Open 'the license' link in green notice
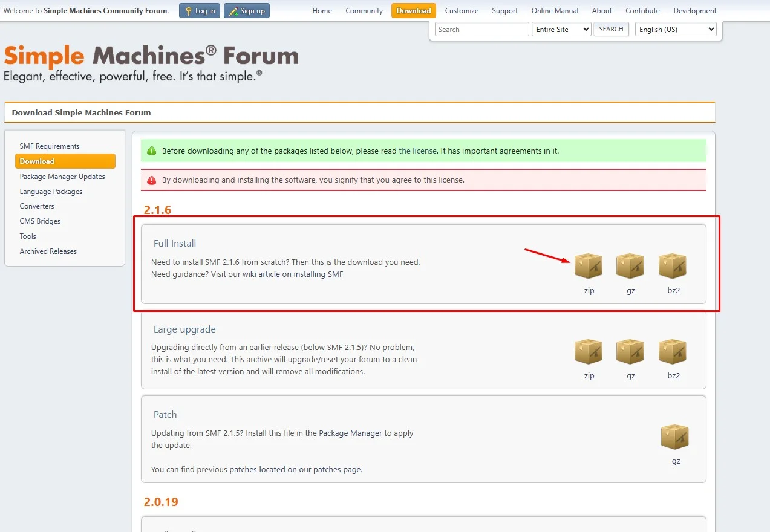This screenshot has width=770, height=532. point(417,151)
